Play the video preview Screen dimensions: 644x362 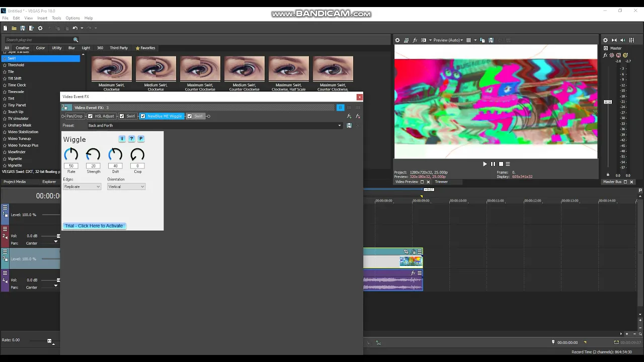[x=485, y=164]
